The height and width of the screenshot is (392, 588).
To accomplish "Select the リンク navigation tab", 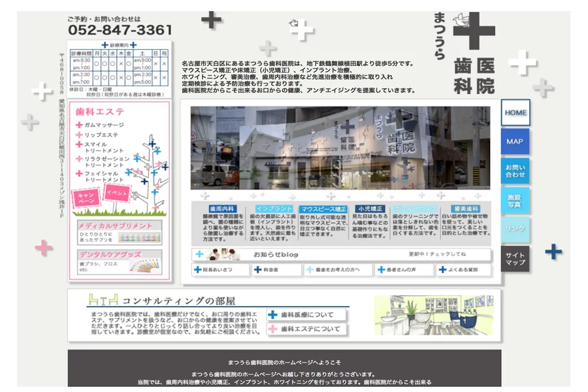I will (515, 229).
